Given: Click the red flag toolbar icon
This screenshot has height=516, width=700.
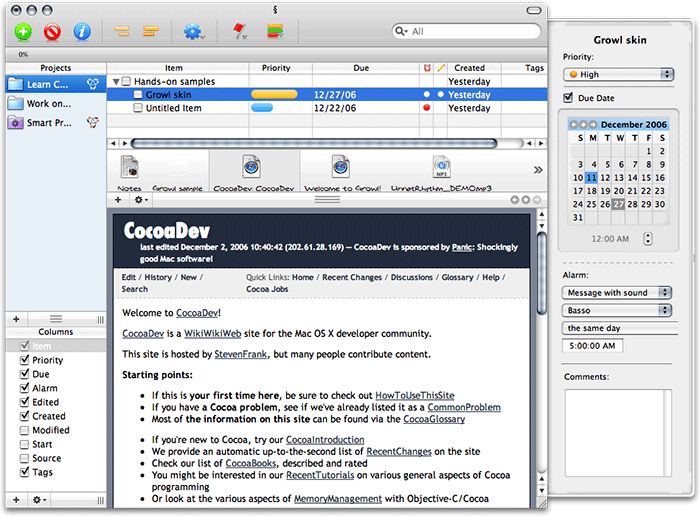Looking at the screenshot, I should tap(240, 31).
